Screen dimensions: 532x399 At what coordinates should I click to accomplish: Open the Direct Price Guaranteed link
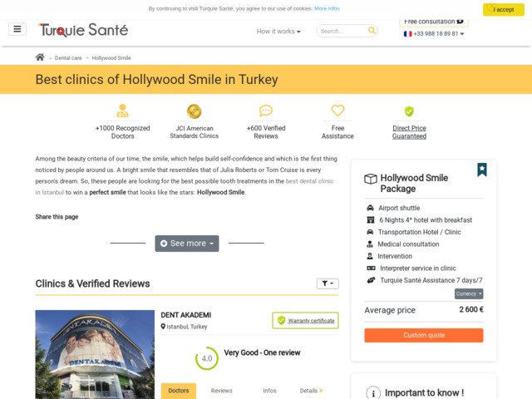click(x=409, y=132)
